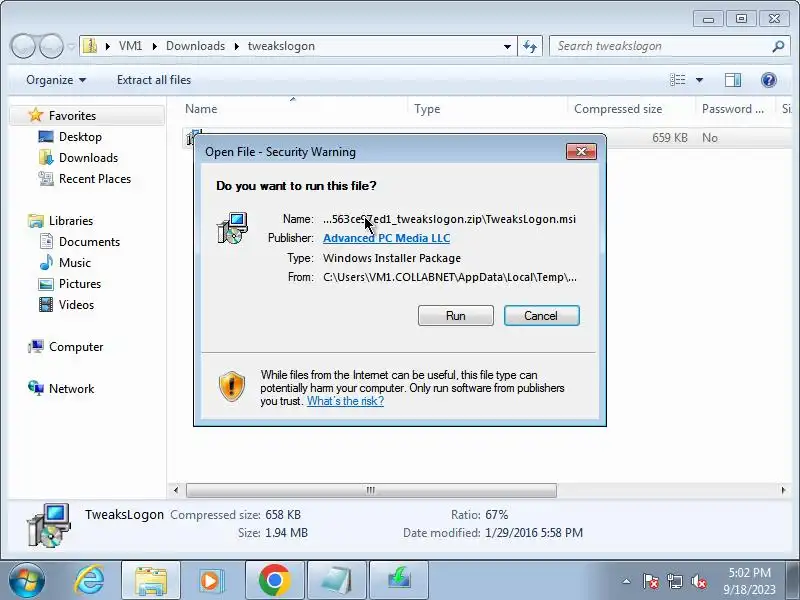This screenshot has width=800, height=600.
Task: Click the network tray icon
Action: click(674, 582)
